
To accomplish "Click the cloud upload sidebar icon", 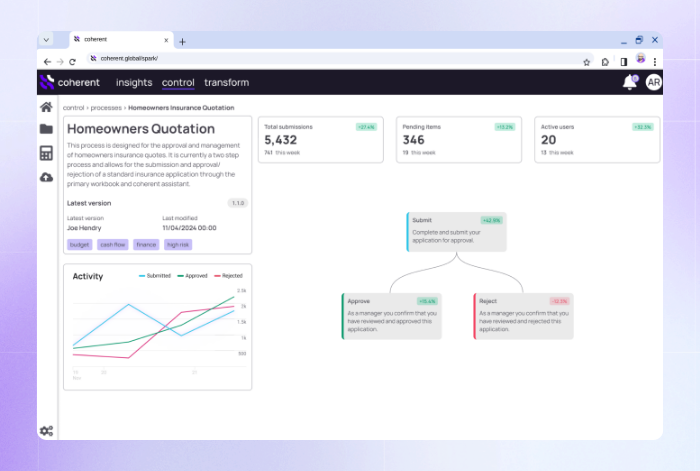I will tap(46, 177).
